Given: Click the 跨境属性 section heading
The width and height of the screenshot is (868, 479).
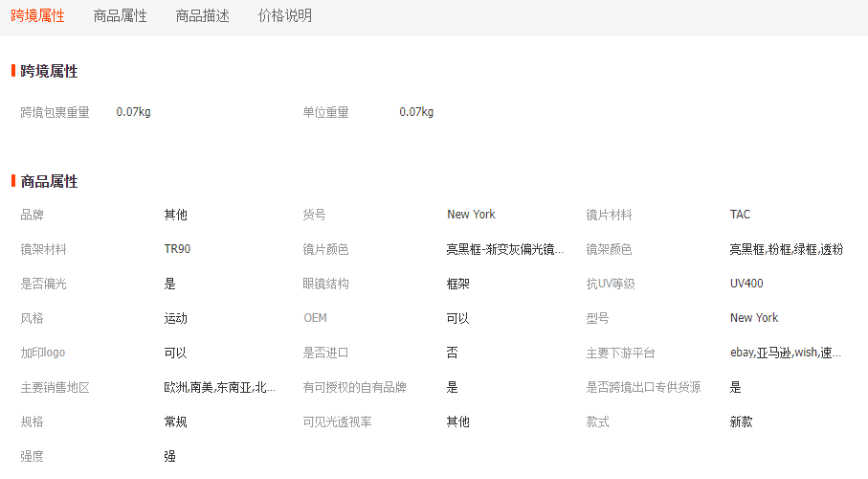Looking at the screenshot, I should [49, 71].
